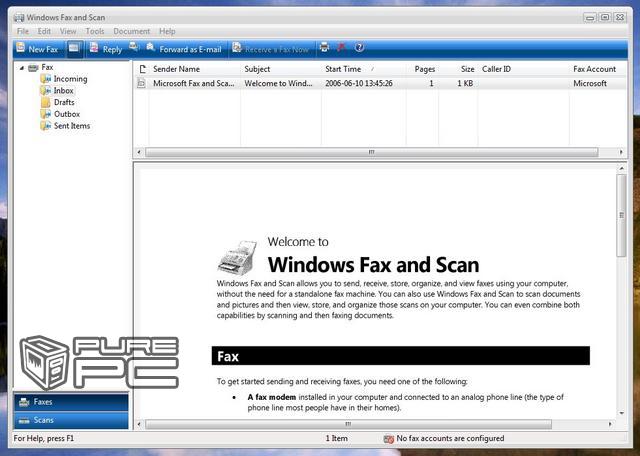Switch to the Faxes view
The width and height of the screenshot is (640, 456).
click(x=71, y=402)
